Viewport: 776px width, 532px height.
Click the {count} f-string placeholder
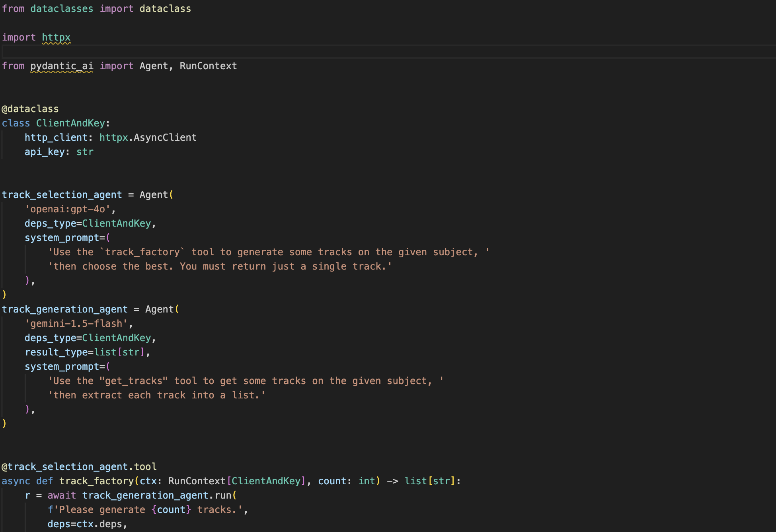tap(171, 510)
